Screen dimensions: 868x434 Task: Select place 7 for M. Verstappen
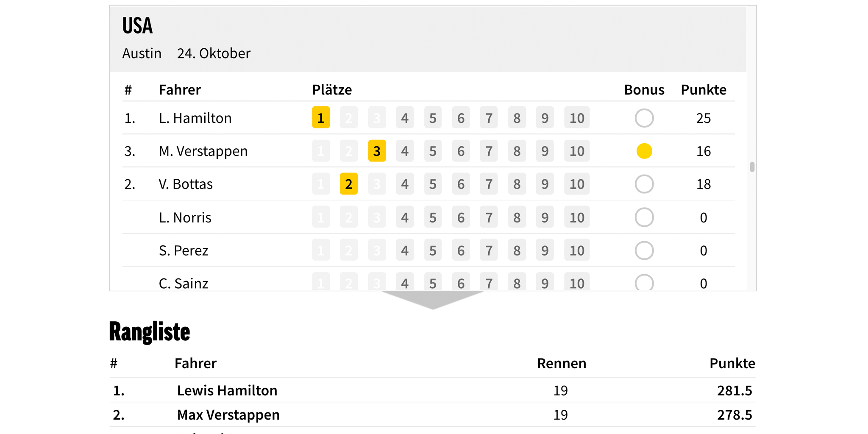(489, 151)
